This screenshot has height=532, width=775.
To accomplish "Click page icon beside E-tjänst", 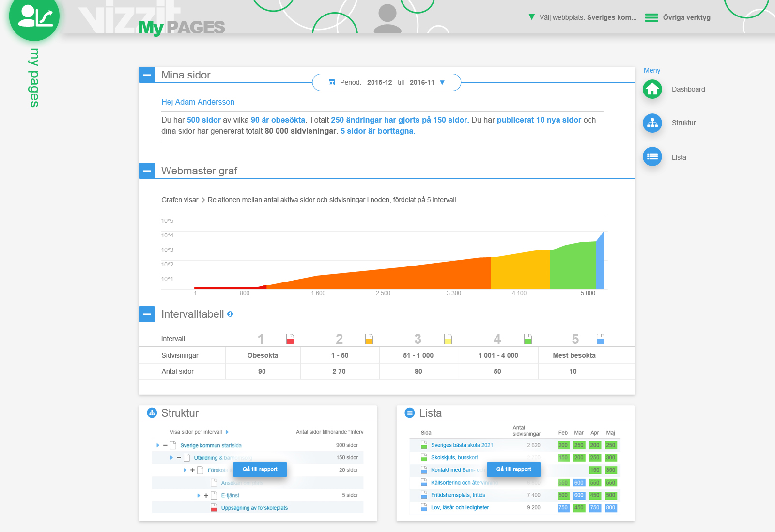I will (214, 495).
